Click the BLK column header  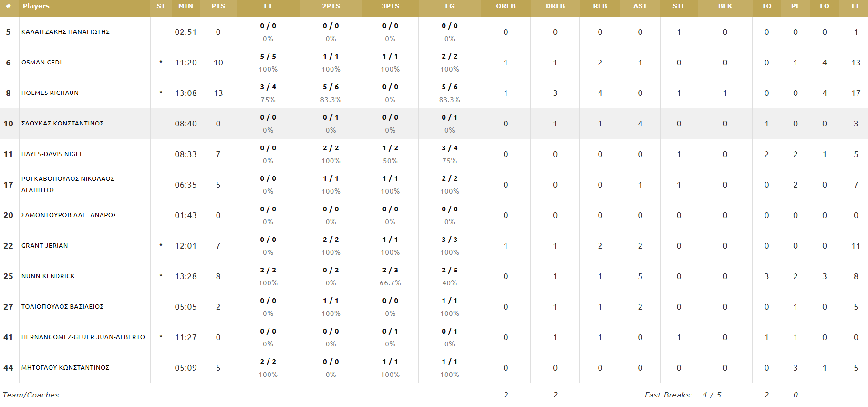click(725, 6)
